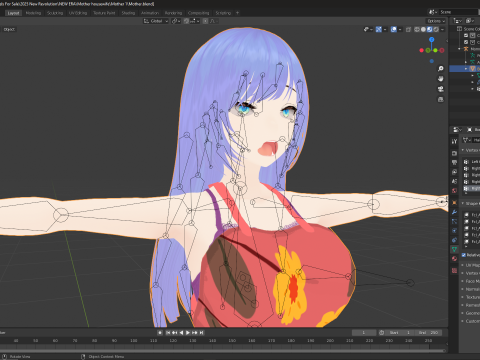
Task: Toggle preview range clock icon
Action: (x=382, y=333)
